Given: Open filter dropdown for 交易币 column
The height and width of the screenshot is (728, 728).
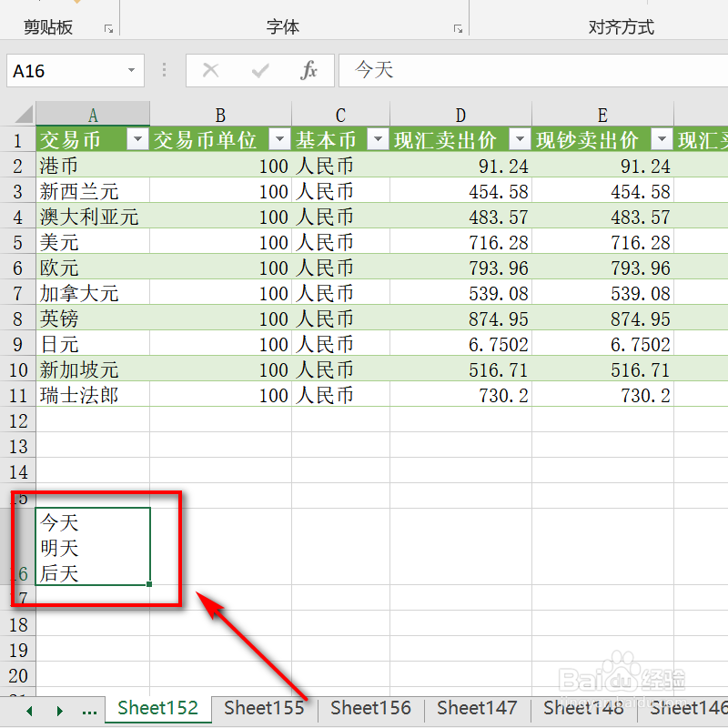Looking at the screenshot, I should click(x=138, y=139).
